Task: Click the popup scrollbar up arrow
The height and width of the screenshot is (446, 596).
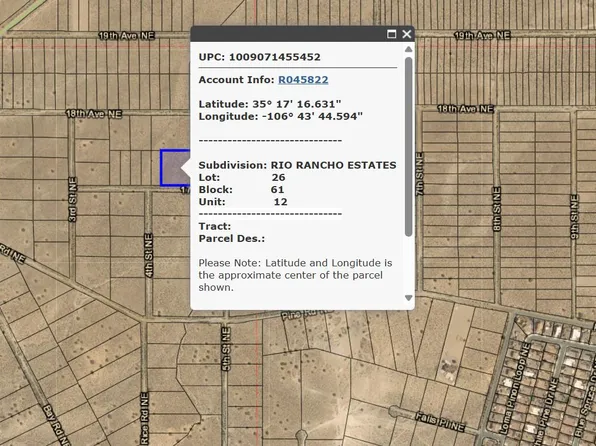Action: point(409,49)
